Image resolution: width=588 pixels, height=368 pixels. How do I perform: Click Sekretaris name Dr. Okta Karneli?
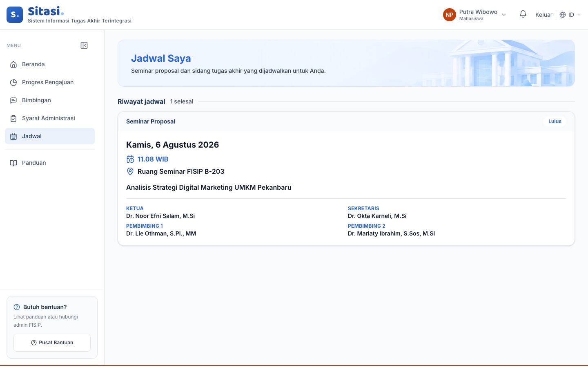pyautogui.click(x=377, y=216)
